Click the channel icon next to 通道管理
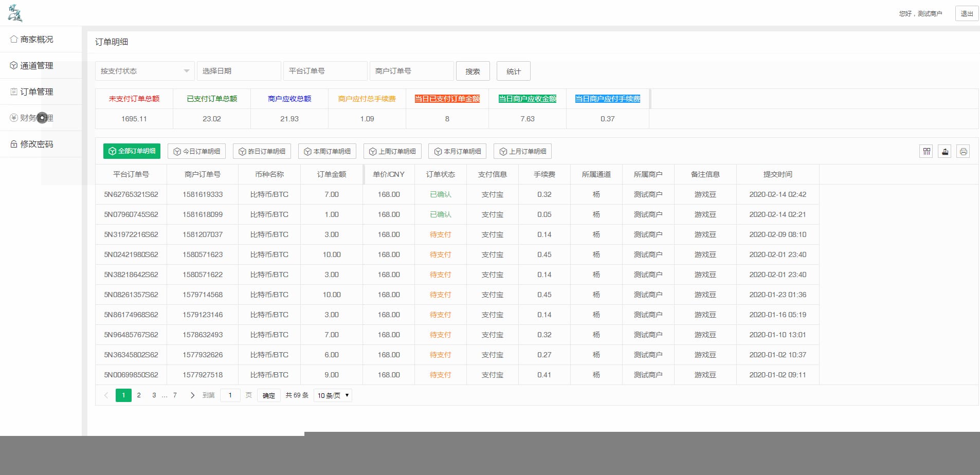The height and width of the screenshot is (475, 980). tap(13, 65)
